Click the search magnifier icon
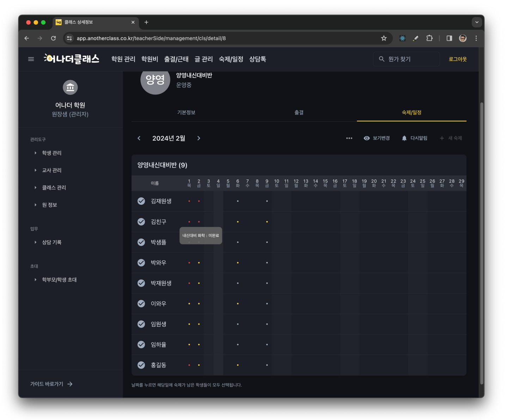Screen dimensions: 507x420 click(381, 59)
